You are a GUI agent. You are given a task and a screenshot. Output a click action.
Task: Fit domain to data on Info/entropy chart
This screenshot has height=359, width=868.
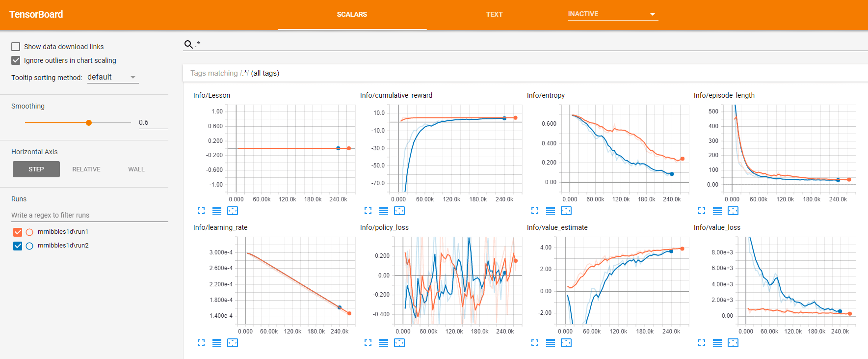[566, 211]
